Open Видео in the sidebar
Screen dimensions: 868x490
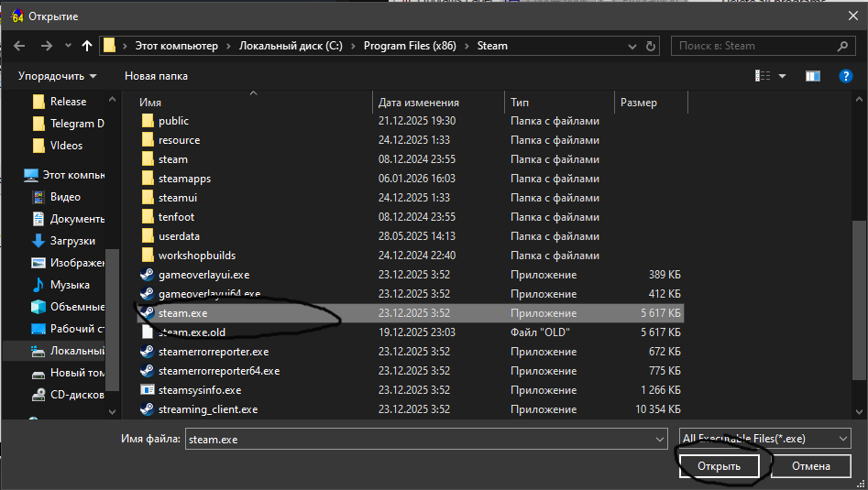56,197
